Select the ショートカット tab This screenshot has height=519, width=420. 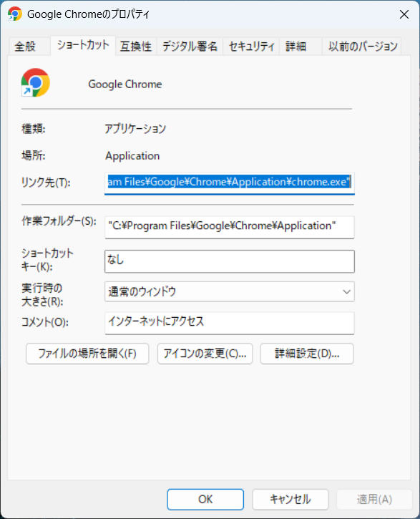83,45
